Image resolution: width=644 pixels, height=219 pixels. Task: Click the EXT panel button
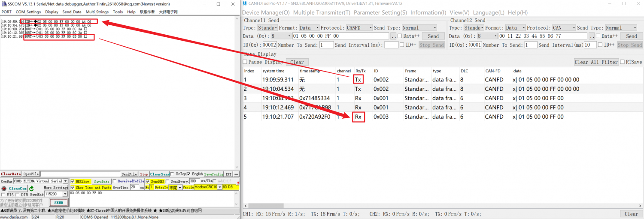pyautogui.click(x=228, y=174)
